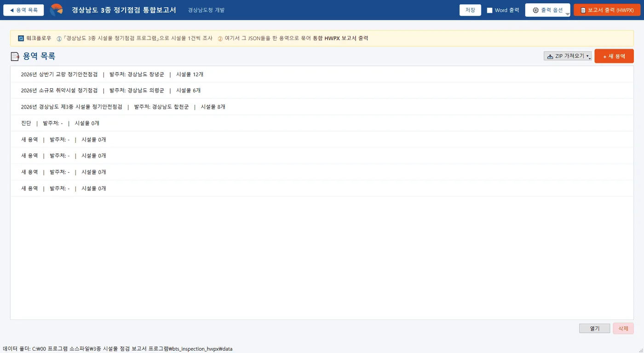Choose the 경상남도 제3종 시설물 정기안전점검 합천군 row
This screenshot has width=644, height=353.
322,107
